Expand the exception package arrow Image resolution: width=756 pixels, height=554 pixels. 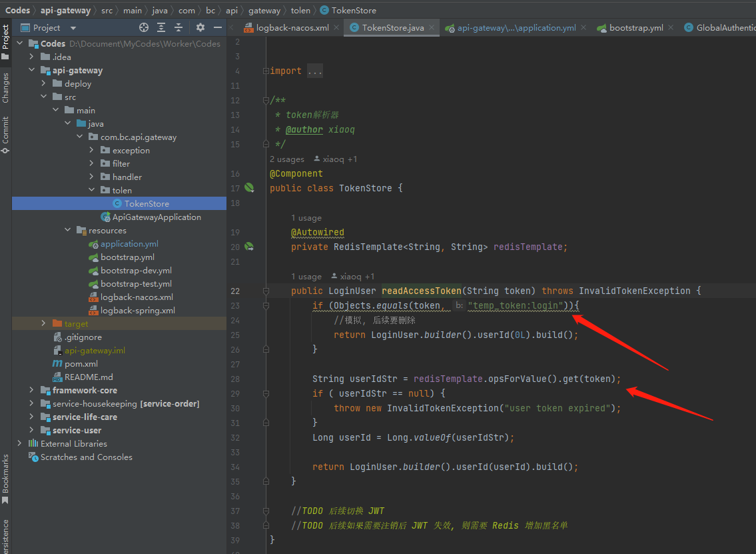tap(92, 150)
